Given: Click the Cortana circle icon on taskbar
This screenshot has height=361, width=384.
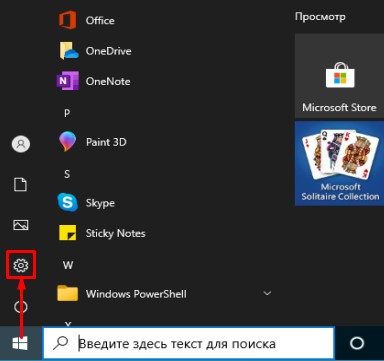Looking at the screenshot, I should click(357, 343).
